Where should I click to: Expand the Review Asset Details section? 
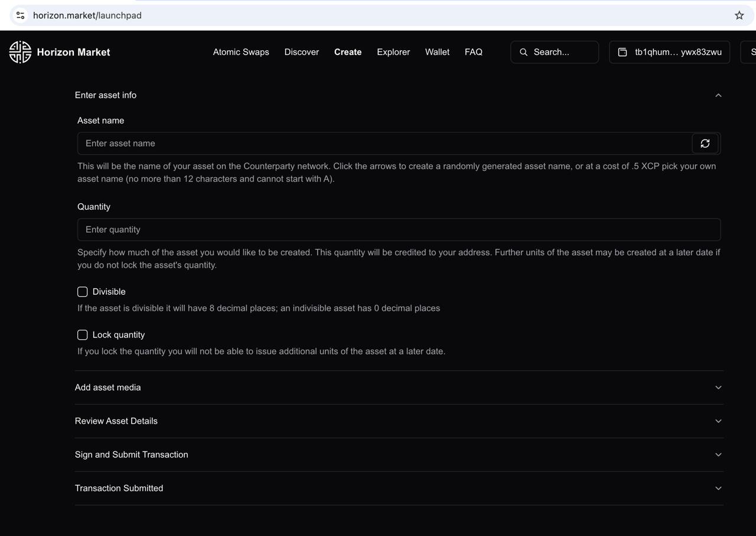(718, 421)
